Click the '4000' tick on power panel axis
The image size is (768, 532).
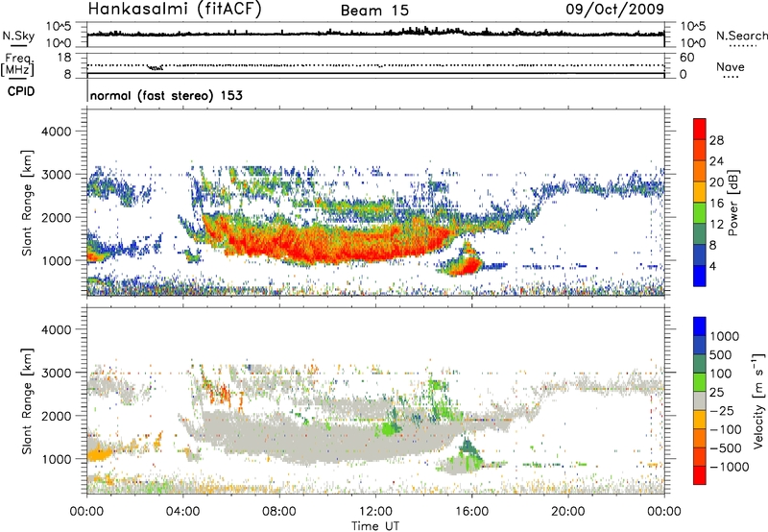(x=56, y=132)
